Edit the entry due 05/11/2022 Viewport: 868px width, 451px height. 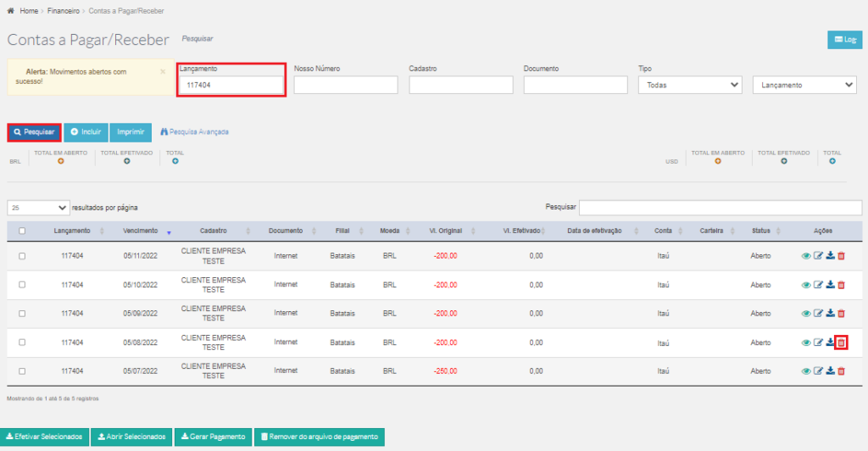tap(818, 256)
